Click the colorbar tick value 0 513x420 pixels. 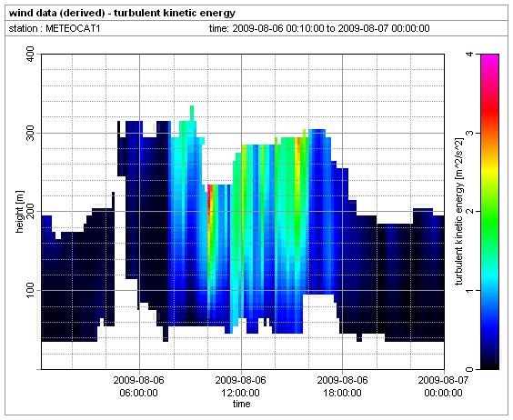470,369
